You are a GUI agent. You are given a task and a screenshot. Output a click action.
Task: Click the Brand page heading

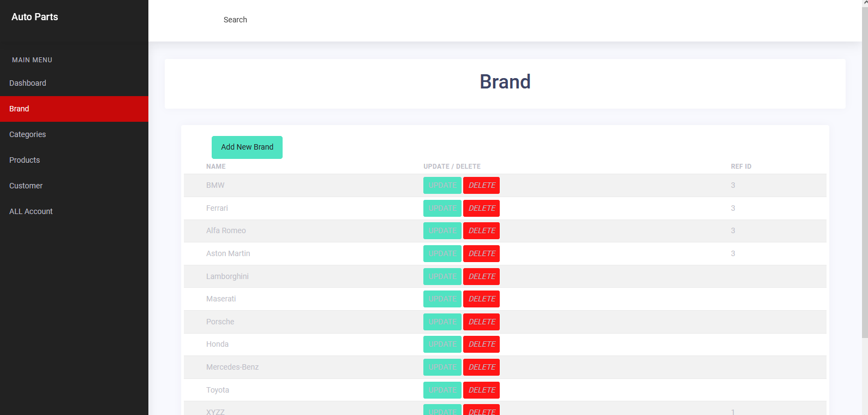tap(505, 82)
